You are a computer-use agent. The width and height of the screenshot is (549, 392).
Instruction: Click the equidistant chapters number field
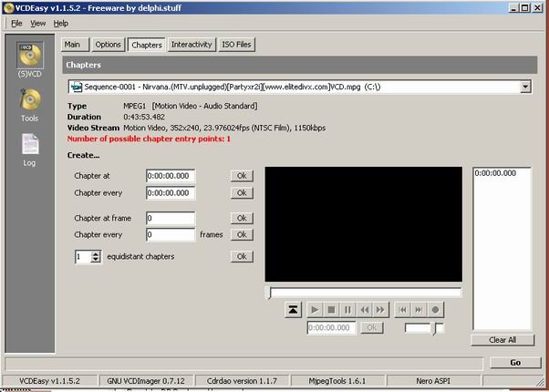tap(83, 257)
